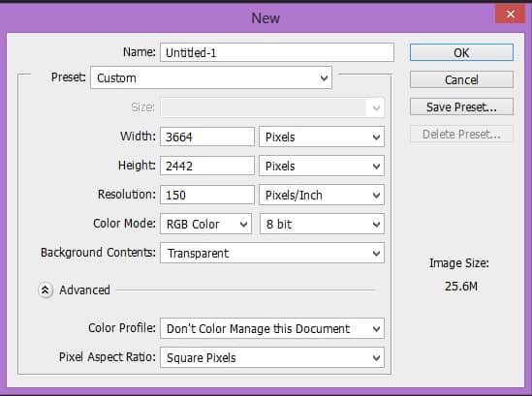Click the Background Contents label
The height and width of the screenshot is (396, 532).
[x=98, y=253]
